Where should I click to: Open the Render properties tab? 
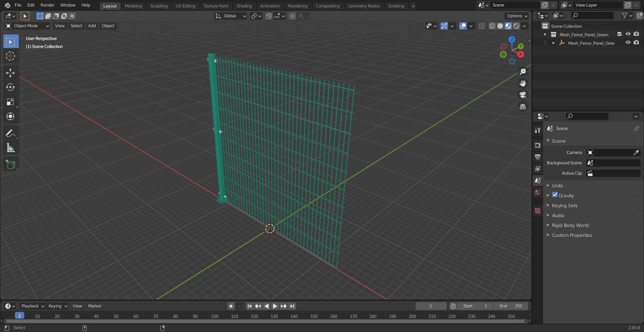tap(537, 145)
